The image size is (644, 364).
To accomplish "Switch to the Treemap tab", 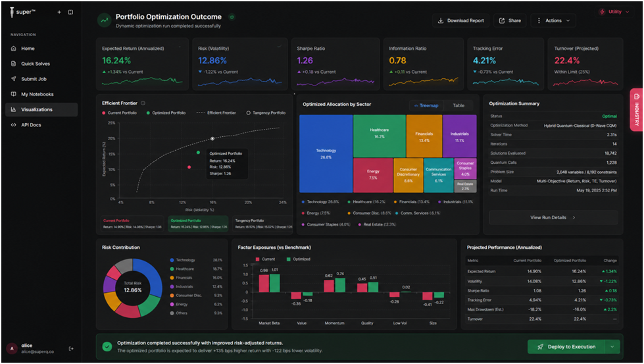I will pyautogui.click(x=426, y=105).
